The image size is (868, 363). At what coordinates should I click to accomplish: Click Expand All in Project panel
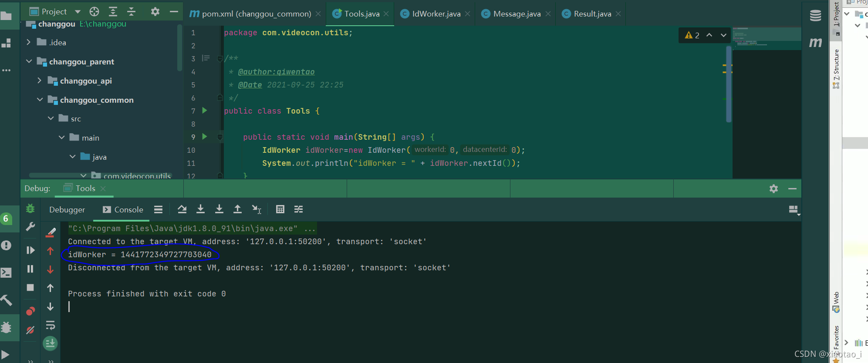(113, 12)
